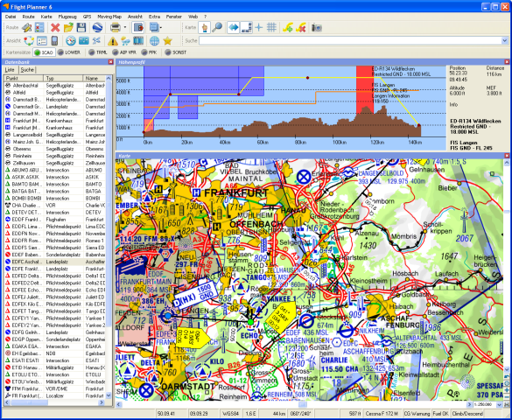Switch to the Suche tab in Datenbank
Image resolution: width=512 pixels, height=420 pixels.
tap(27, 70)
